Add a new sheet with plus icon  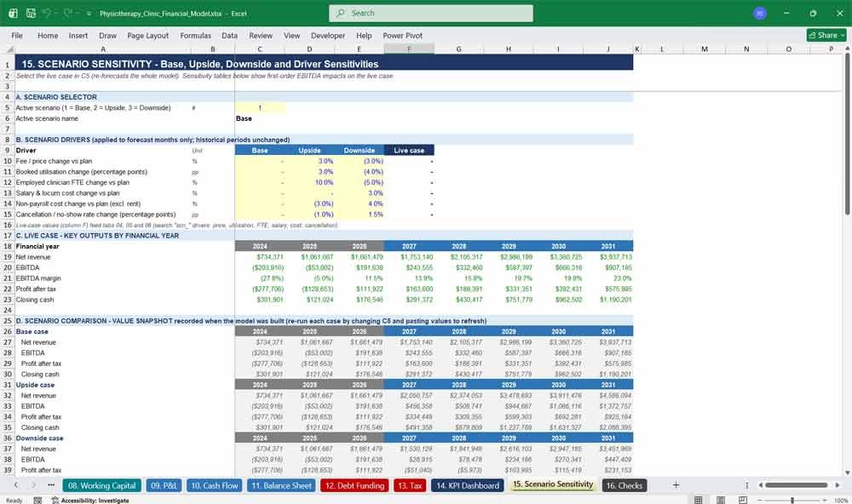click(x=676, y=485)
